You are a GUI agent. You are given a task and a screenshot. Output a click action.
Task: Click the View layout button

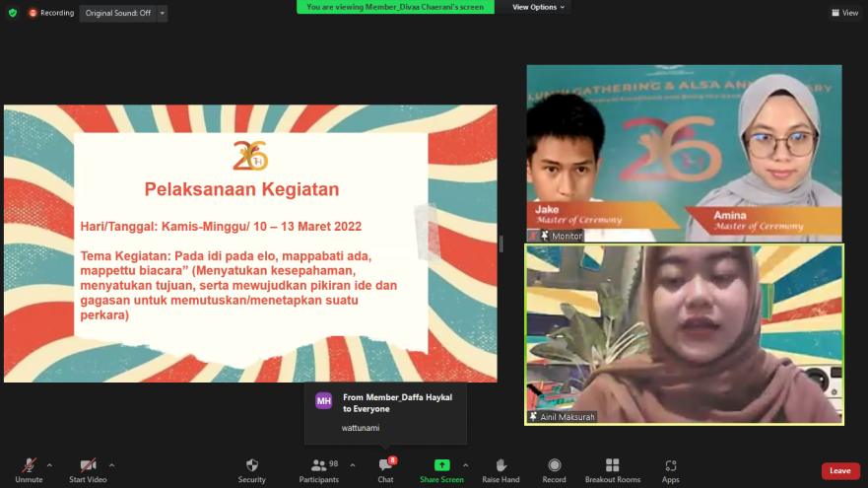(x=844, y=13)
